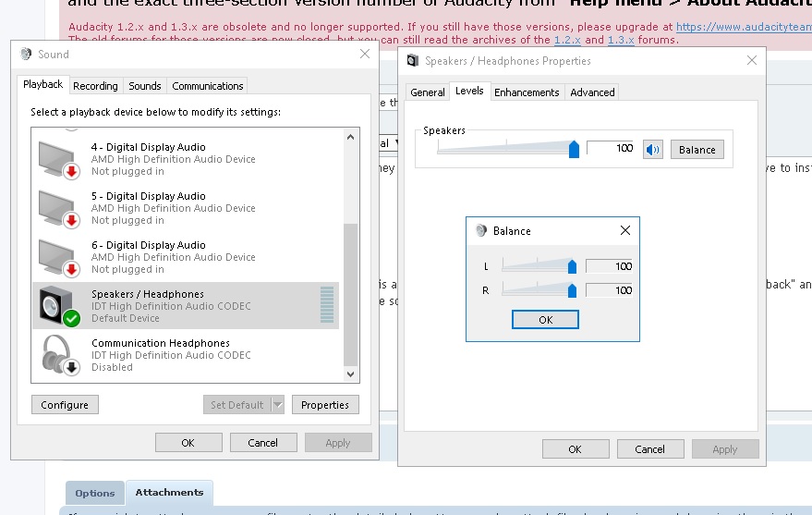Click the device list scroll up arrow
Image resolution: width=812 pixels, height=515 pixels.
click(x=351, y=137)
